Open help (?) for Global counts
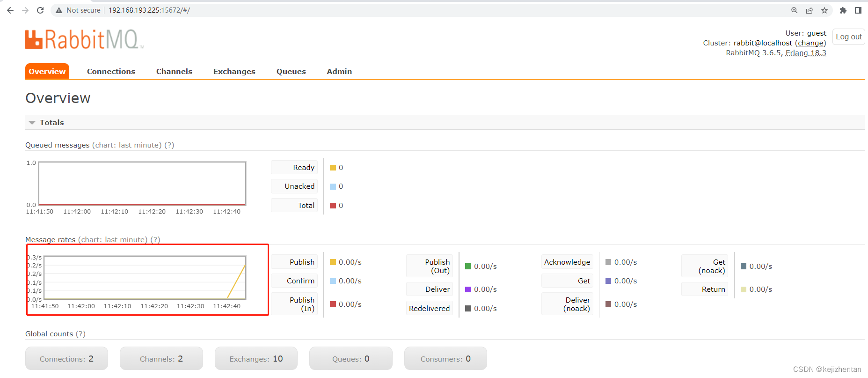Viewport: 868px width, 378px height. click(80, 334)
